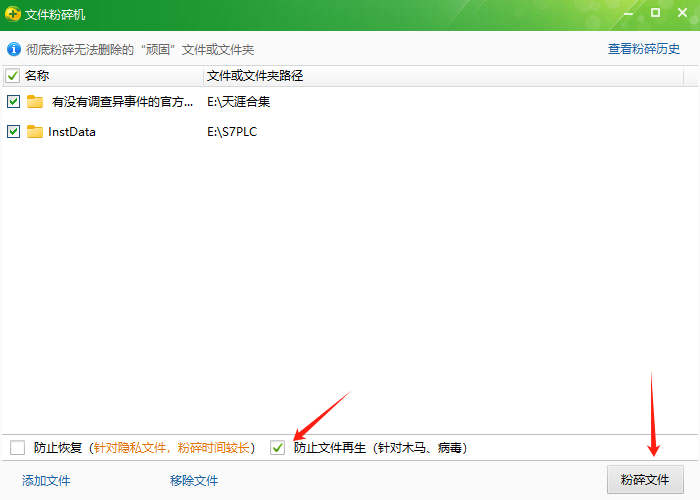Screen dimensions: 700x500
Task: Click the 移除文件 link
Action: [x=194, y=480]
